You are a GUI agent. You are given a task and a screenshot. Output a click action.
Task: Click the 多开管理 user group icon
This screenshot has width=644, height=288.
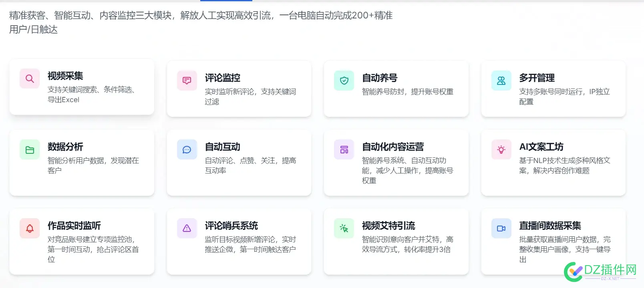501,80
